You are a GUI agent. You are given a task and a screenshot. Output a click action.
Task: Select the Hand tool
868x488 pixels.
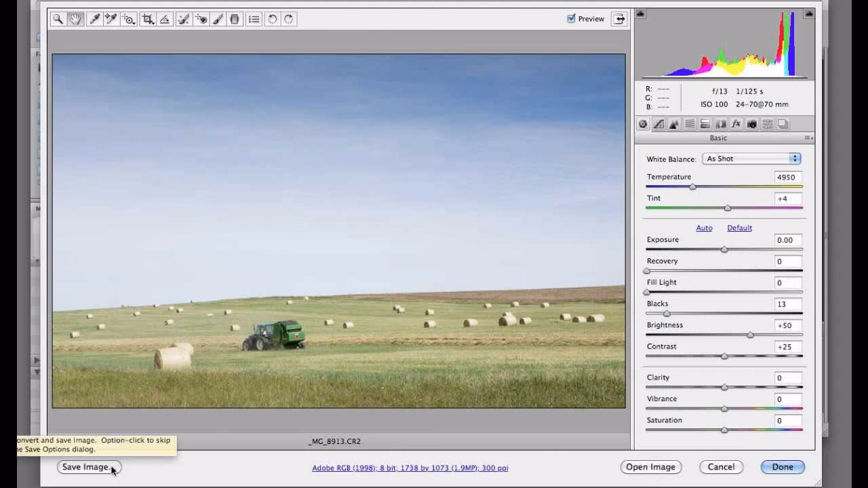point(75,19)
